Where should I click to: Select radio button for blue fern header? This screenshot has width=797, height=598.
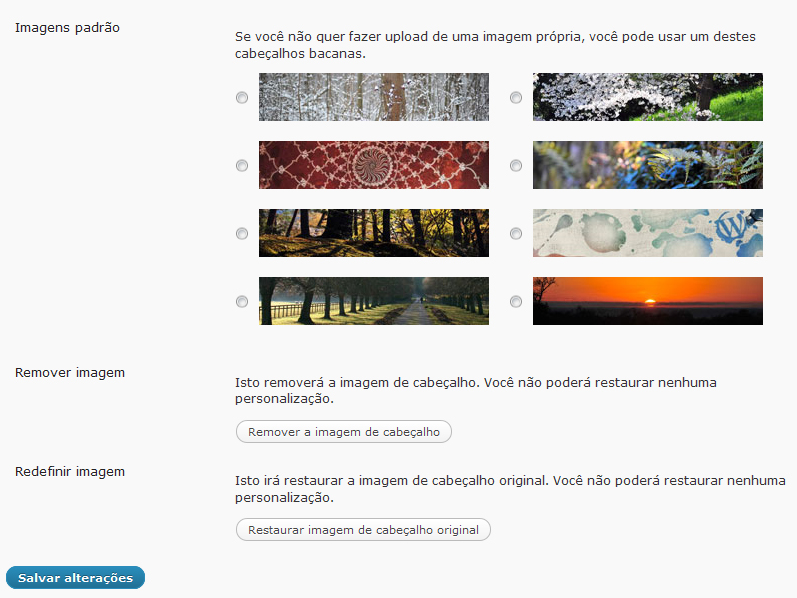click(x=516, y=165)
